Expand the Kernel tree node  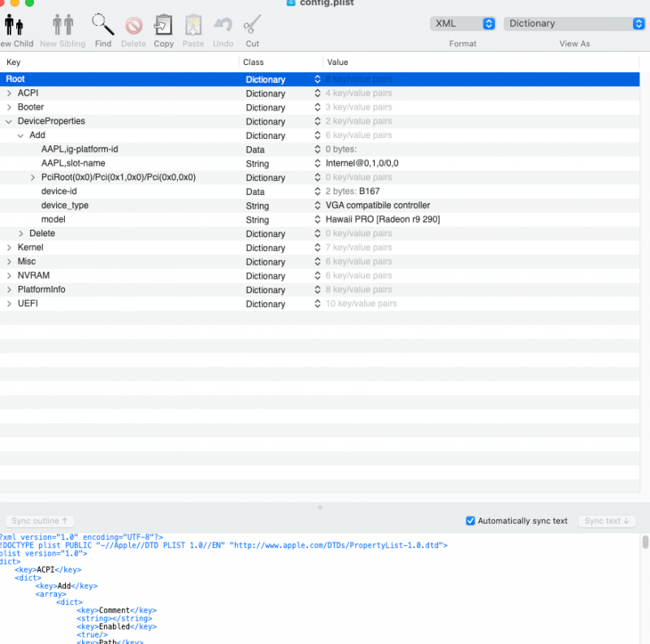(x=9, y=248)
